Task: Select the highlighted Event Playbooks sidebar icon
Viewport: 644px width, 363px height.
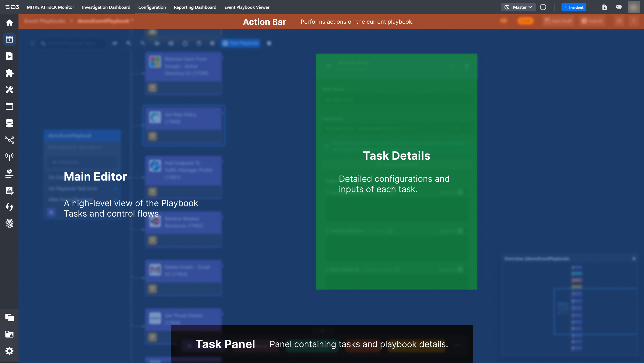Action: click(9, 39)
